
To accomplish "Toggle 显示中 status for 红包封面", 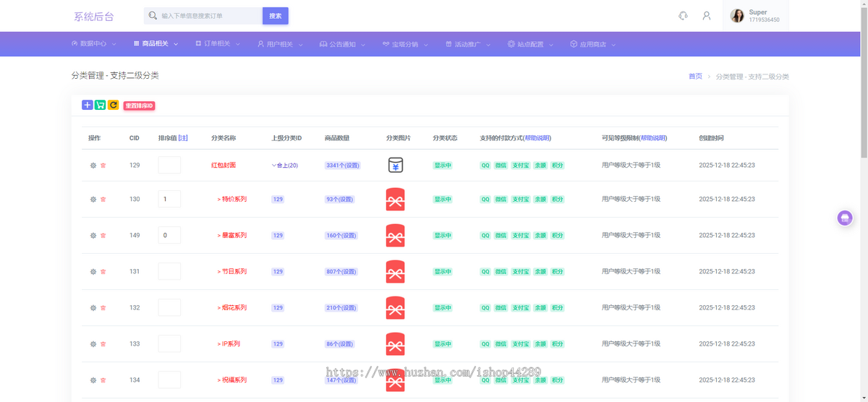I will point(443,166).
